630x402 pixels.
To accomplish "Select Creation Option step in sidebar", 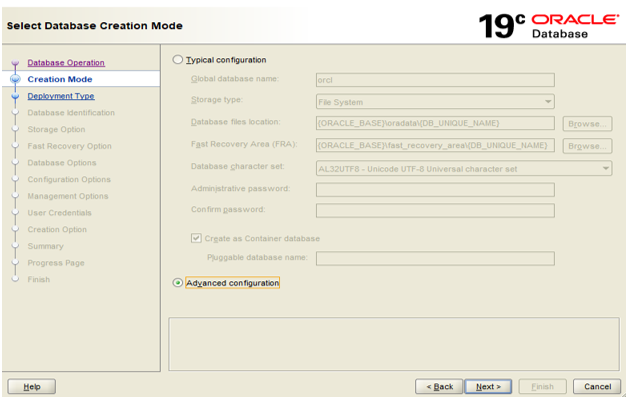I will pyautogui.click(x=57, y=229).
